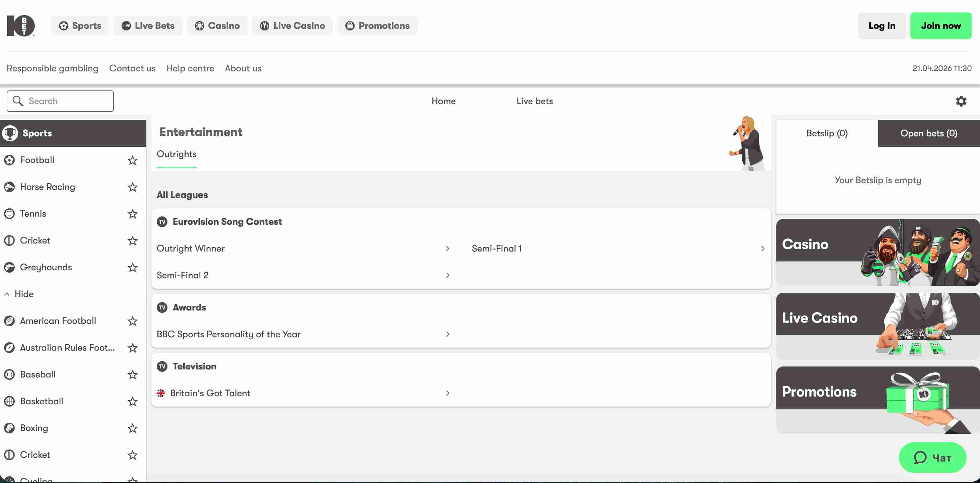The image size is (980, 483).
Task: Toggle the Basketball favourite star
Action: (x=132, y=402)
